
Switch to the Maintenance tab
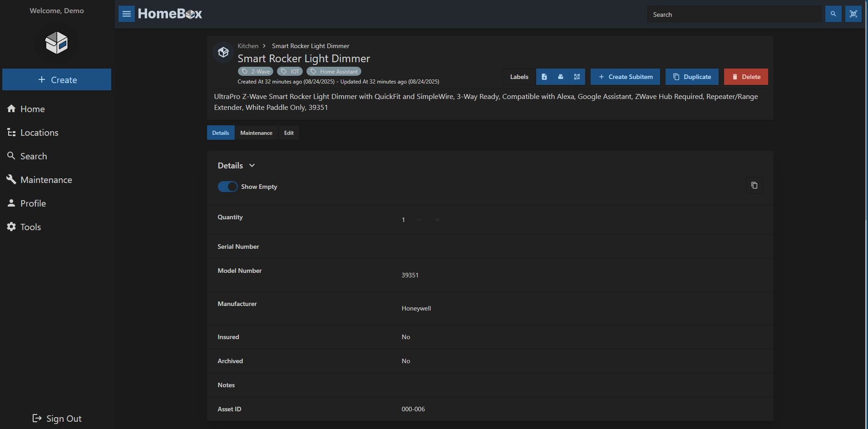click(256, 133)
